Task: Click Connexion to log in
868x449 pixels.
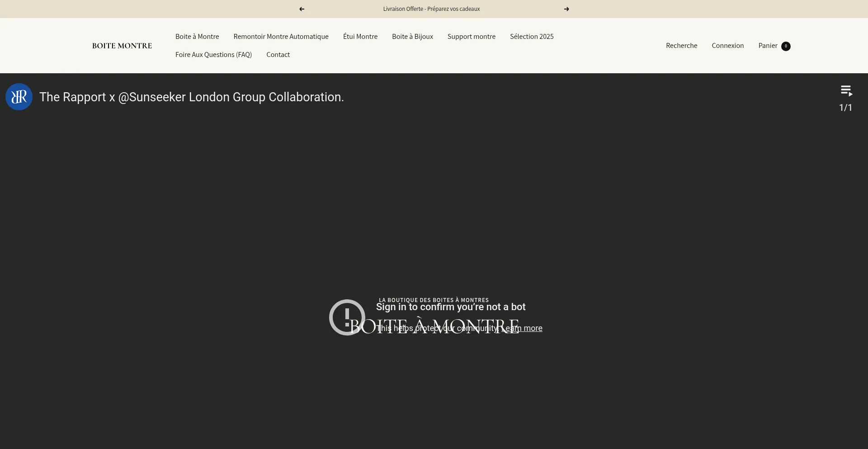Action: (x=727, y=46)
